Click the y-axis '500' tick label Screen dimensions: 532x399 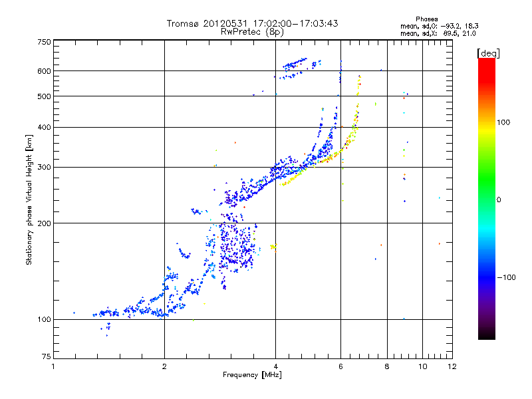pyautogui.click(x=44, y=96)
